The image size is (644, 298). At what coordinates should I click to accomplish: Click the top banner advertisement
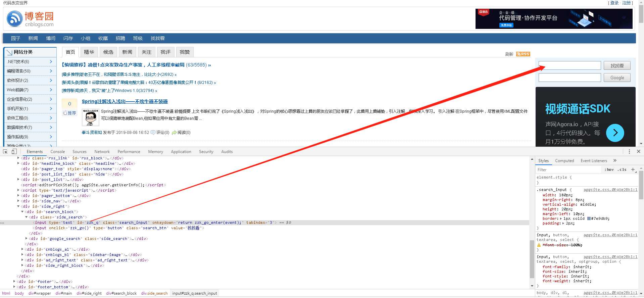pyautogui.click(x=554, y=19)
